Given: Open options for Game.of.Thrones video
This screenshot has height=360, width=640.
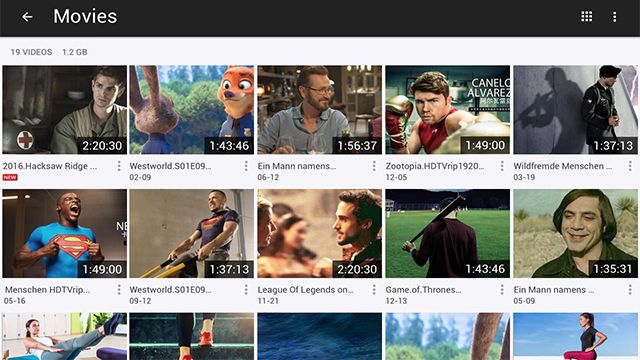Looking at the screenshot, I should pyautogui.click(x=502, y=289).
